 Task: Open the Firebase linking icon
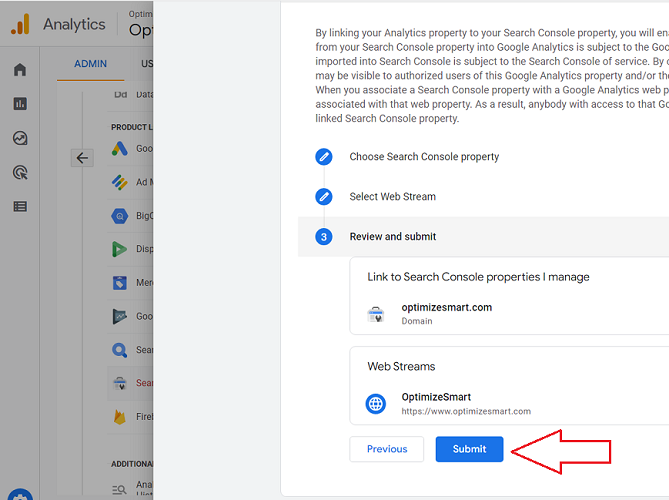(x=119, y=417)
